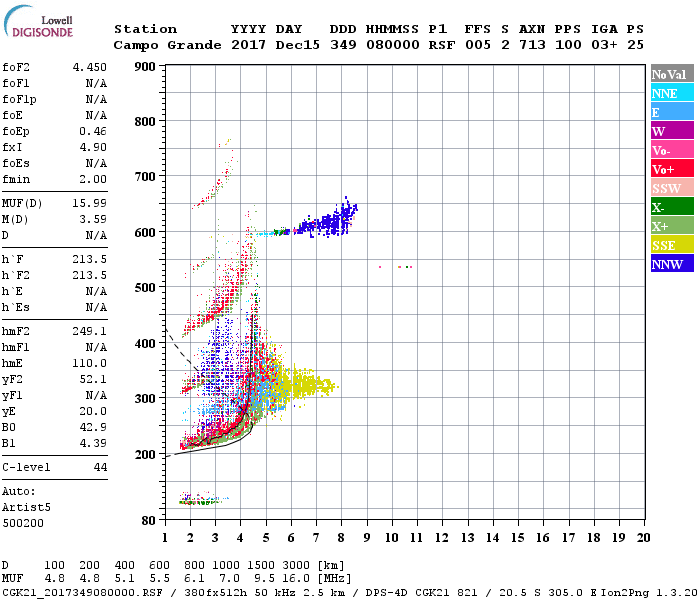Click the foF2 value 4.450
This screenshot has height=600, width=700.
click(x=90, y=67)
